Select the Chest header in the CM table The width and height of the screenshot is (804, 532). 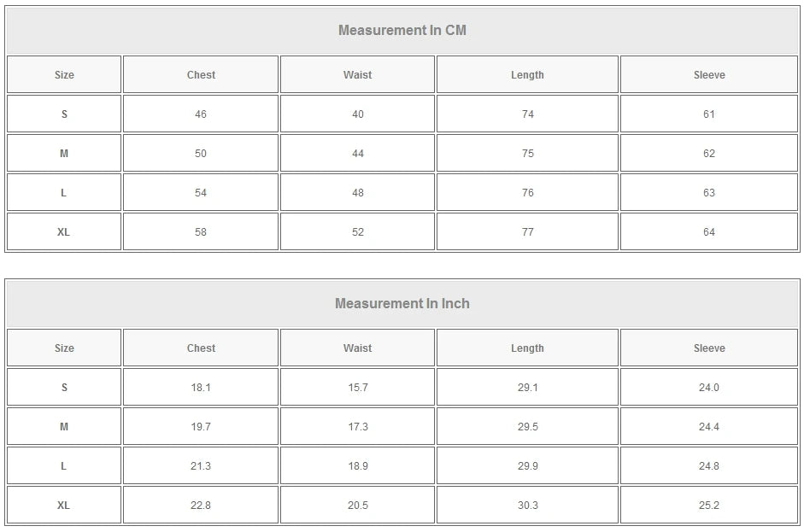(201, 75)
